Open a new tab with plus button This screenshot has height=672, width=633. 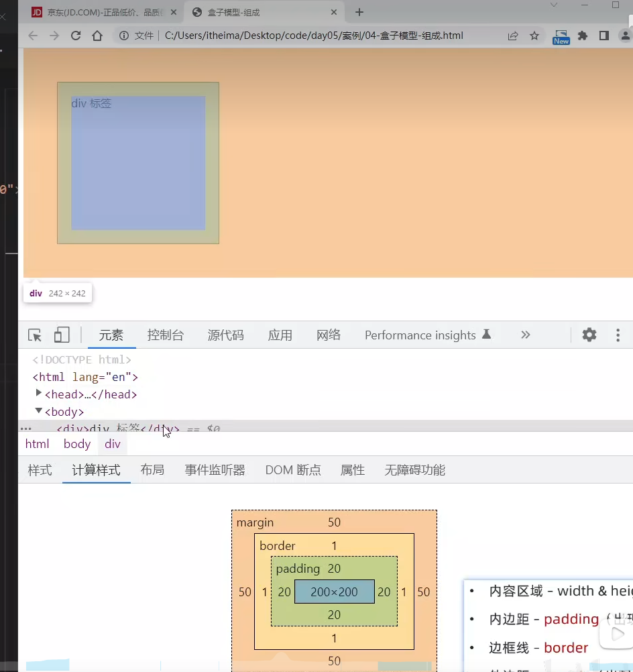coord(359,13)
